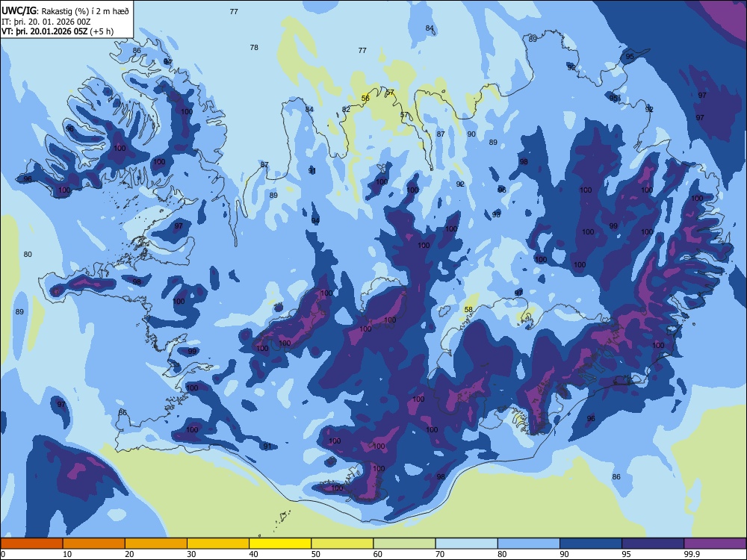Click the amber 20–30 legend swatch
The width and height of the screenshot is (747, 560).
pyautogui.click(x=156, y=544)
